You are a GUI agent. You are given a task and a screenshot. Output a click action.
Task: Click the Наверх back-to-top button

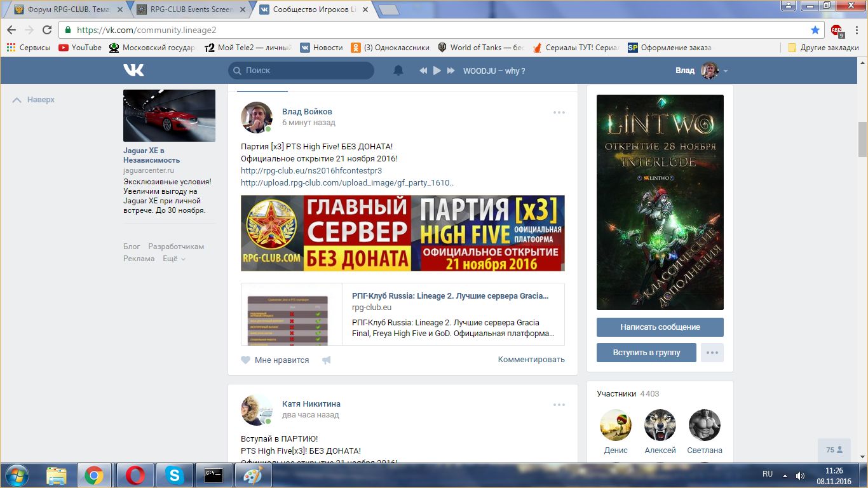34,100
